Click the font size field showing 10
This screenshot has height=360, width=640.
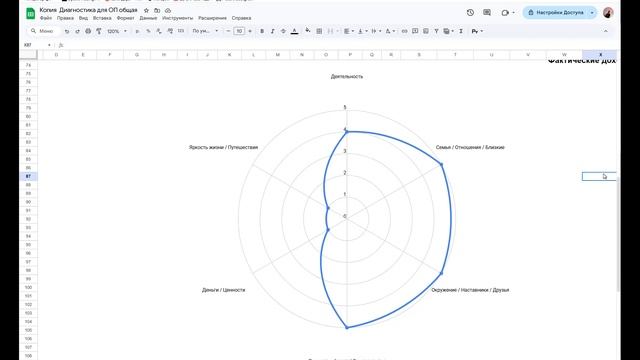239,31
